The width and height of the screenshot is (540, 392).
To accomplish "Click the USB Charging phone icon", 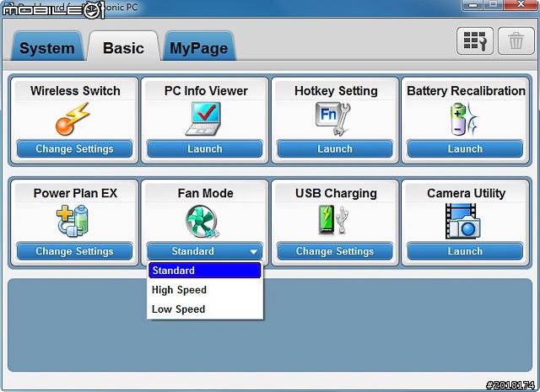I will [332, 220].
